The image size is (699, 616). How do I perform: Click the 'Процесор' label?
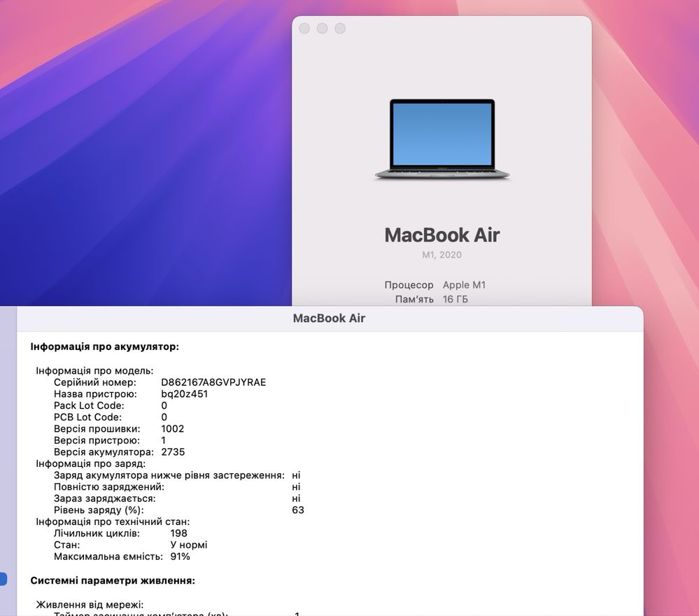(409, 285)
